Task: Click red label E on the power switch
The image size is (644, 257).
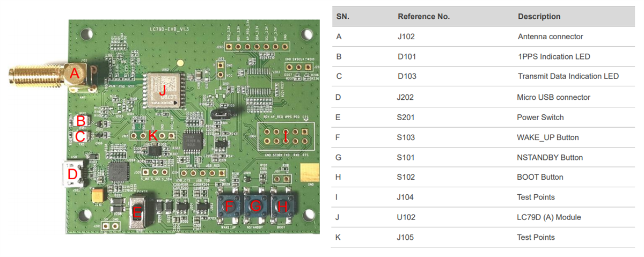Action: click(x=137, y=213)
